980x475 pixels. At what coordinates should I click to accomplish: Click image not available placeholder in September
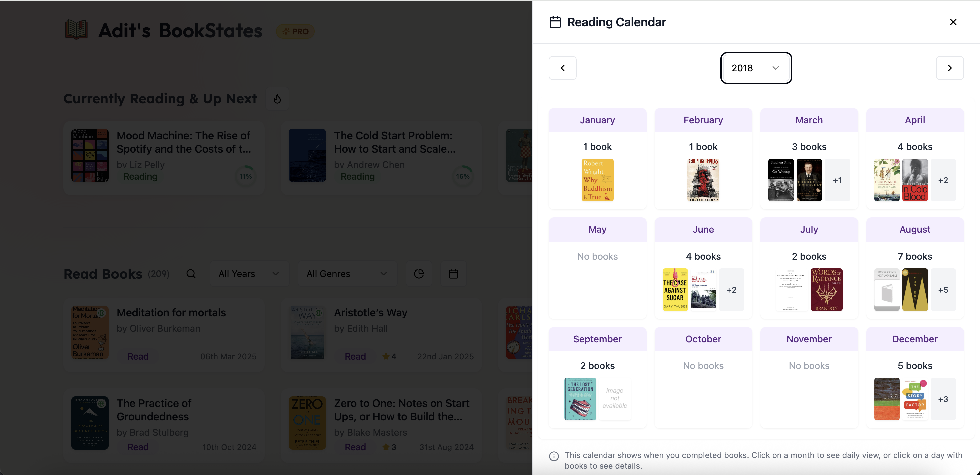click(x=614, y=398)
